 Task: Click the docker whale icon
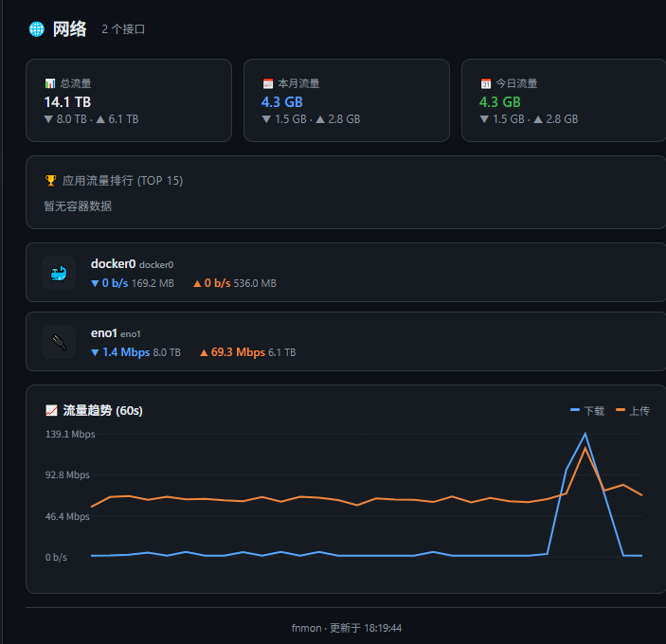point(59,273)
